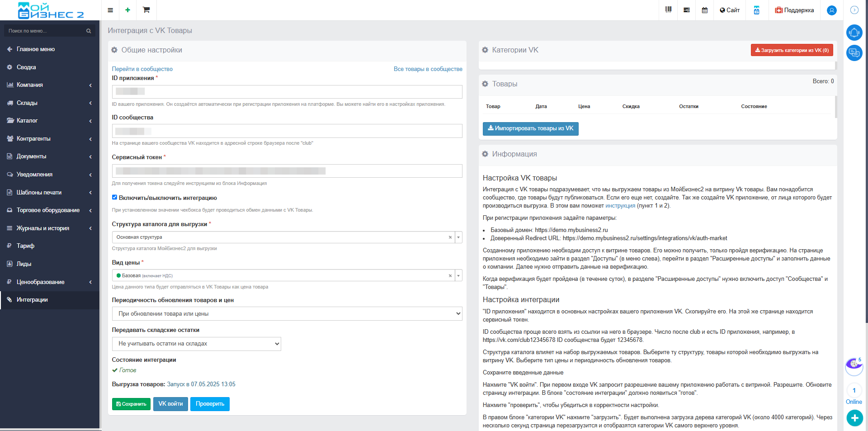Open the инструкция link in Информация
This screenshot has width=868, height=431.
pos(620,206)
